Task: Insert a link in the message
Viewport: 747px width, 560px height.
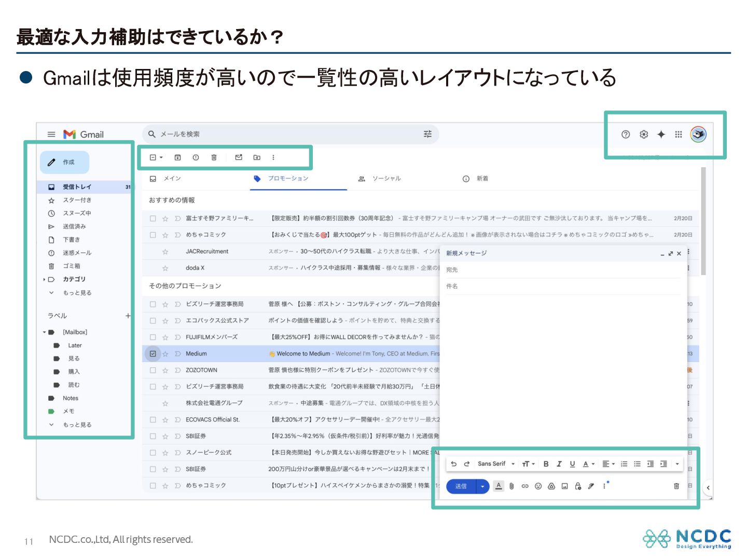Action: coord(525,486)
